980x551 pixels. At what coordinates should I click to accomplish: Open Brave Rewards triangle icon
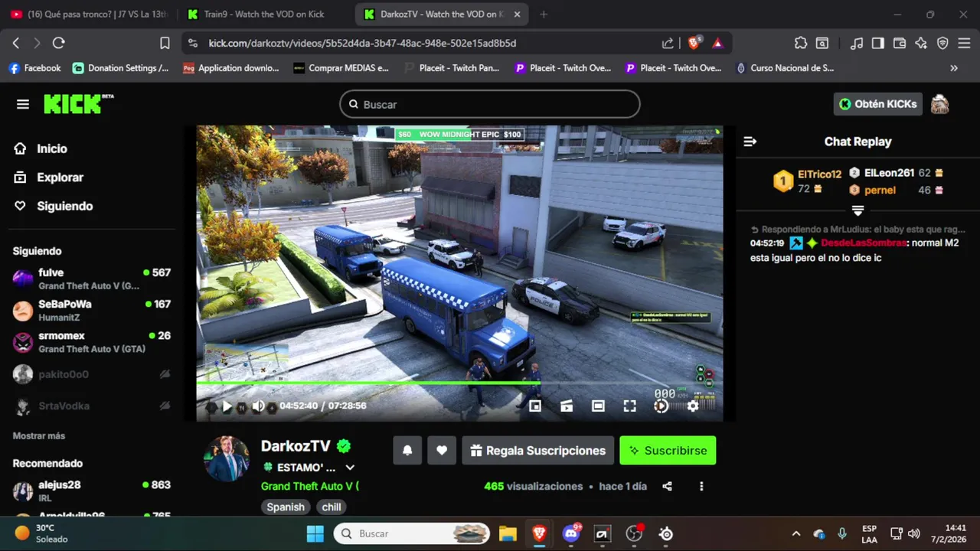pos(717,44)
